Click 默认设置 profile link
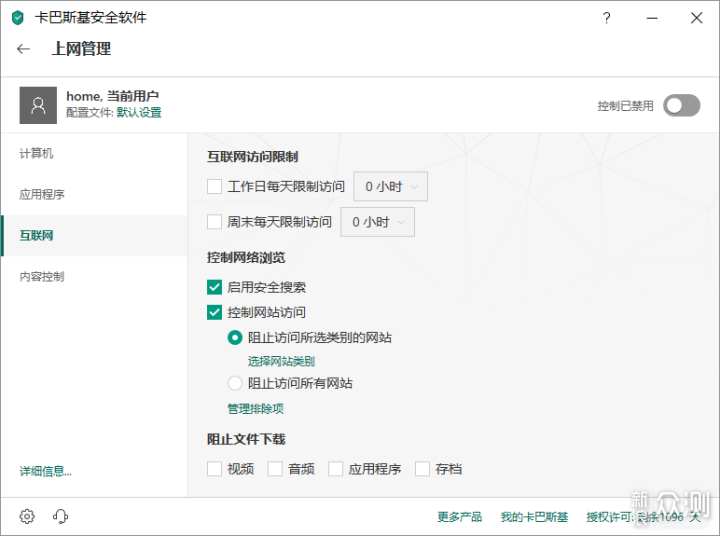The image size is (720, 536). pyautogui.click(x=139, y=113)
